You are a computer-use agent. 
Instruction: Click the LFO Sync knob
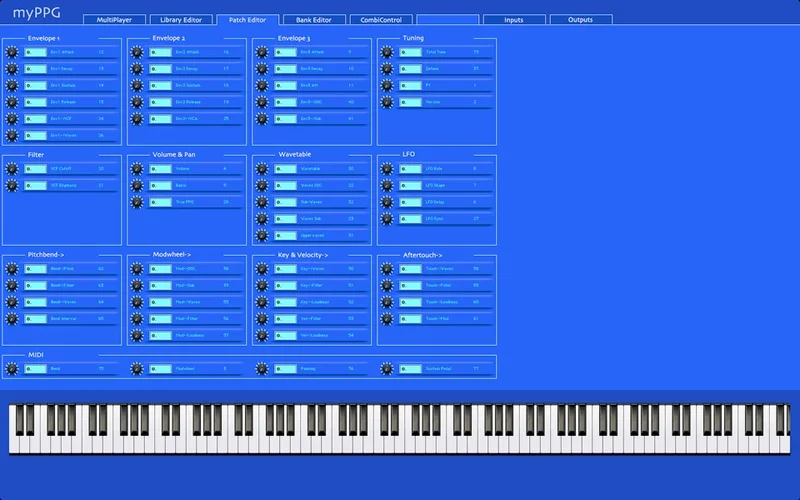click(x=387, y=219)
